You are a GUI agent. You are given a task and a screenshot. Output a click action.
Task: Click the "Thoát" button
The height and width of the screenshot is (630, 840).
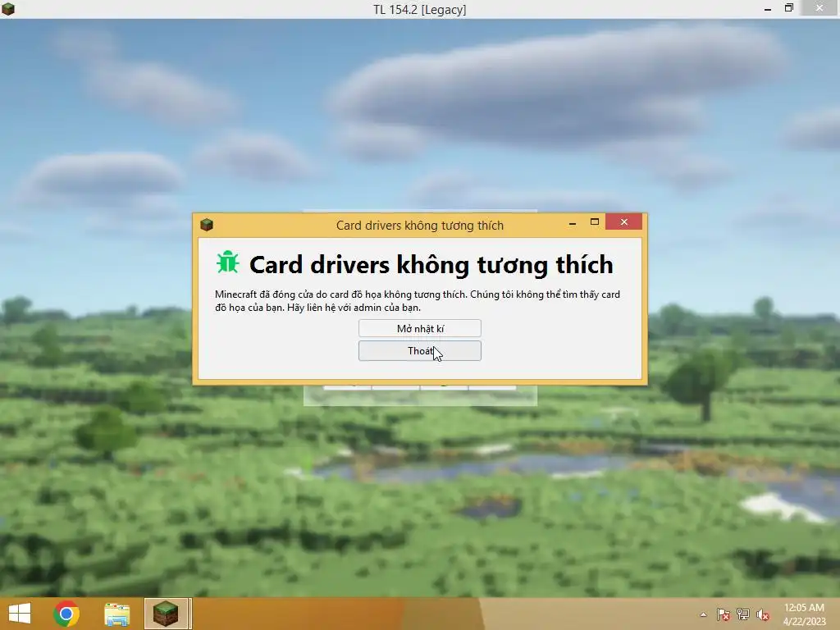click(x=419, y=351)
